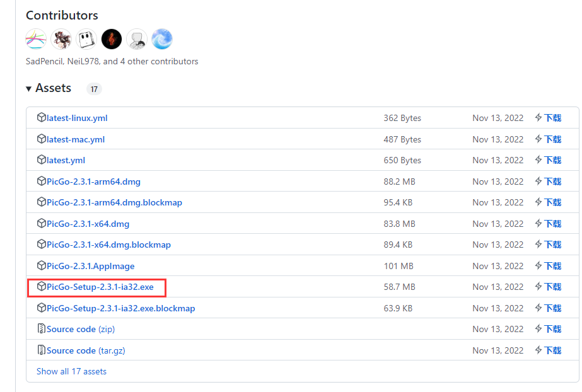This screenshot has height=392, width=582.
Task: Select the 88.2 MB size text
Action: click(399, 182)
